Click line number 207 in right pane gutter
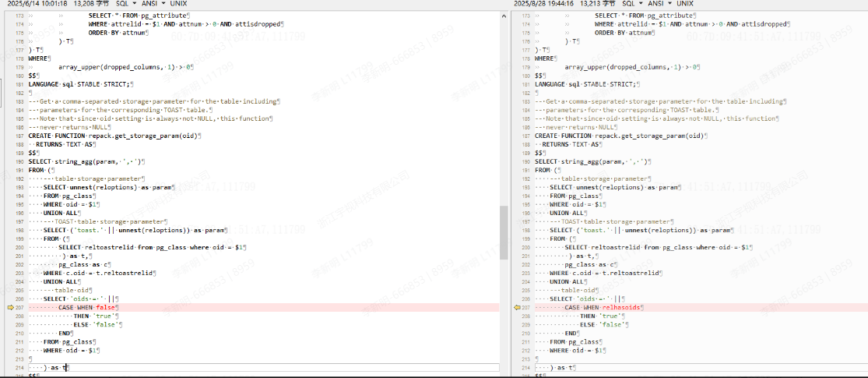Screen dimensions: 868x378 coord(526,307)
